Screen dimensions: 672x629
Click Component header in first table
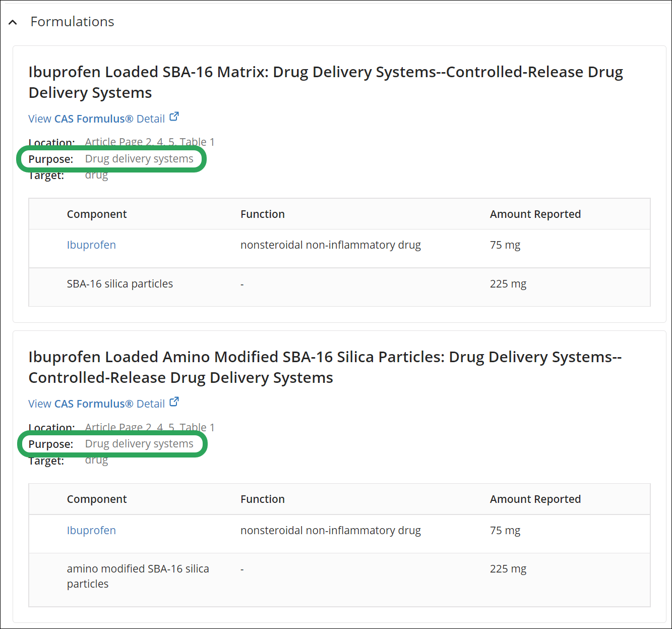(97, 214)
